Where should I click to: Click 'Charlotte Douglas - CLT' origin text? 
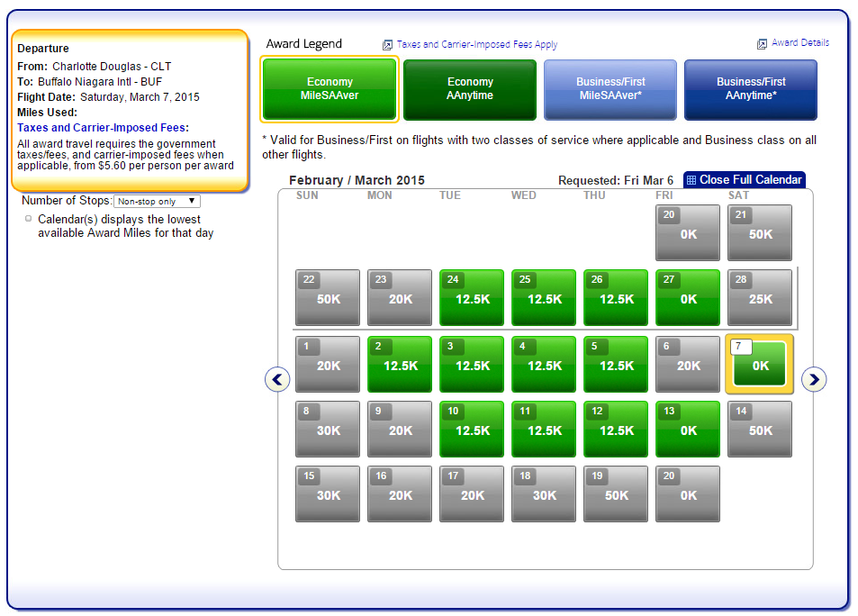(112, 67)
